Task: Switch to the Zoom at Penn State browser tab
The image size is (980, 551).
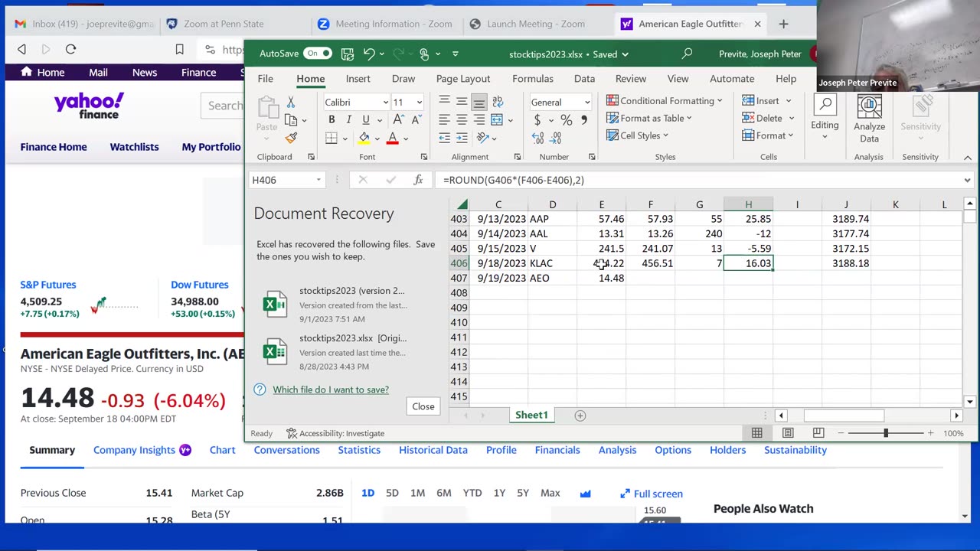Action: (224, 24)
